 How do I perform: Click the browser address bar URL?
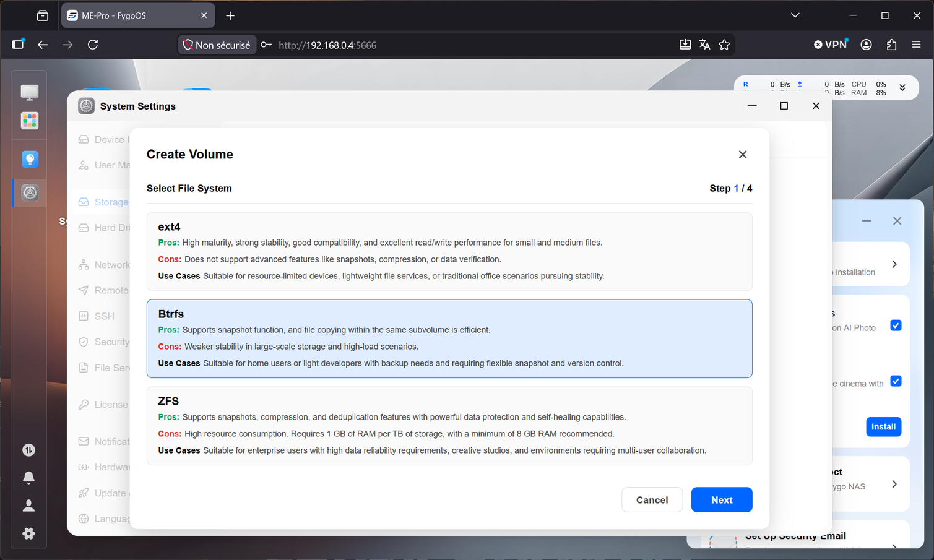327,45
